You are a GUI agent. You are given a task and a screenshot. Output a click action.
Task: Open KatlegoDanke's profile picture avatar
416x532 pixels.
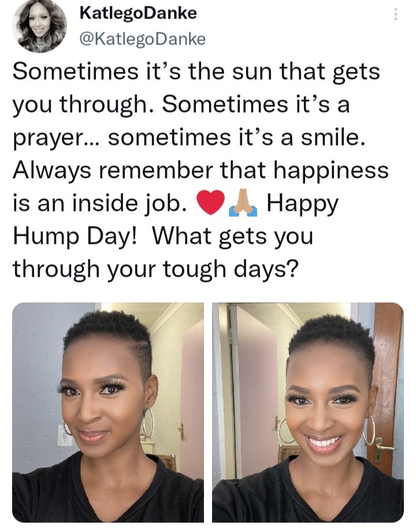(39, 27)
